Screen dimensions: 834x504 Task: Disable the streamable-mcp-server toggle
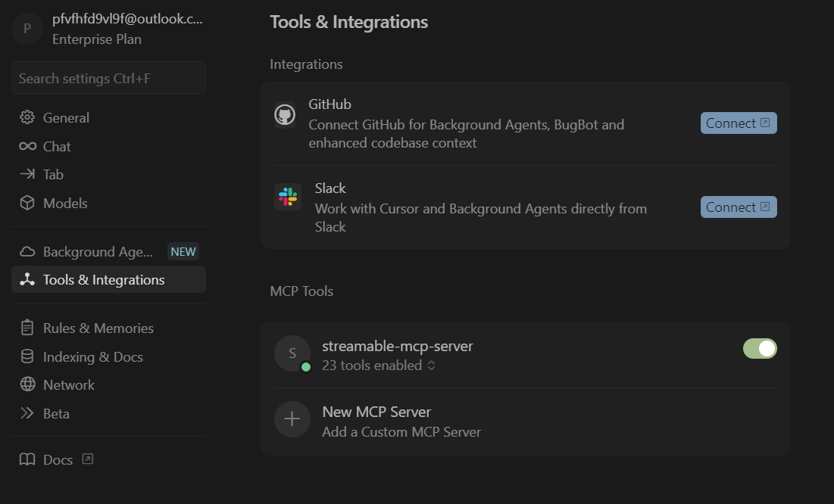tap(760, 348)
